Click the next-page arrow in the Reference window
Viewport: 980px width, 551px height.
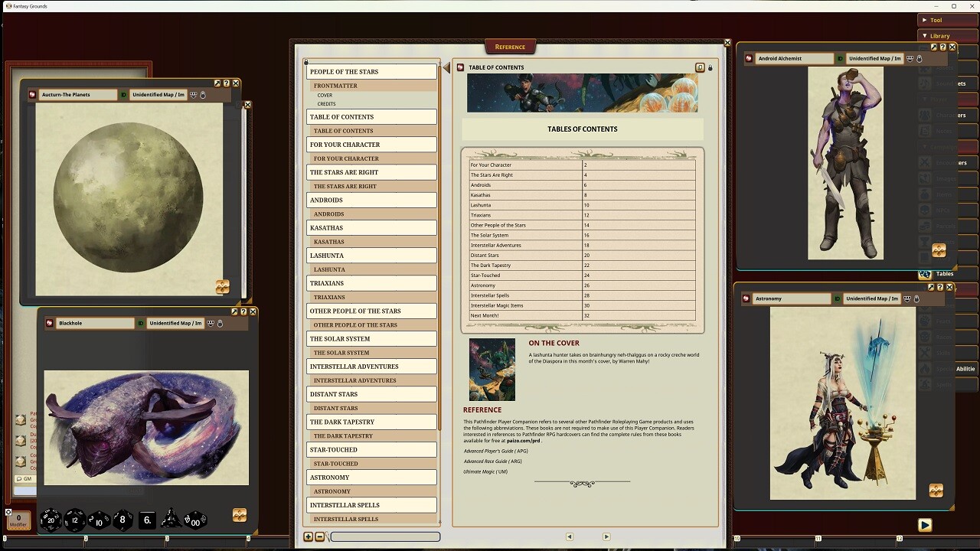(606, 536)
